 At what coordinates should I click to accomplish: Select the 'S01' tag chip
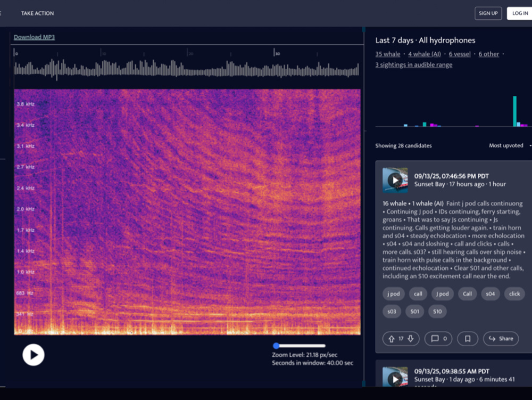coord(414,312)
